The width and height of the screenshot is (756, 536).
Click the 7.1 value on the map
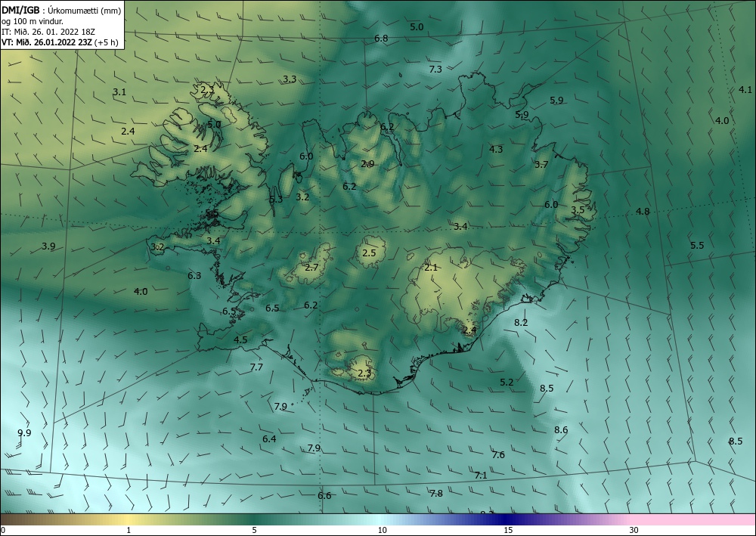pyautogui.click(x=481, y=476)
